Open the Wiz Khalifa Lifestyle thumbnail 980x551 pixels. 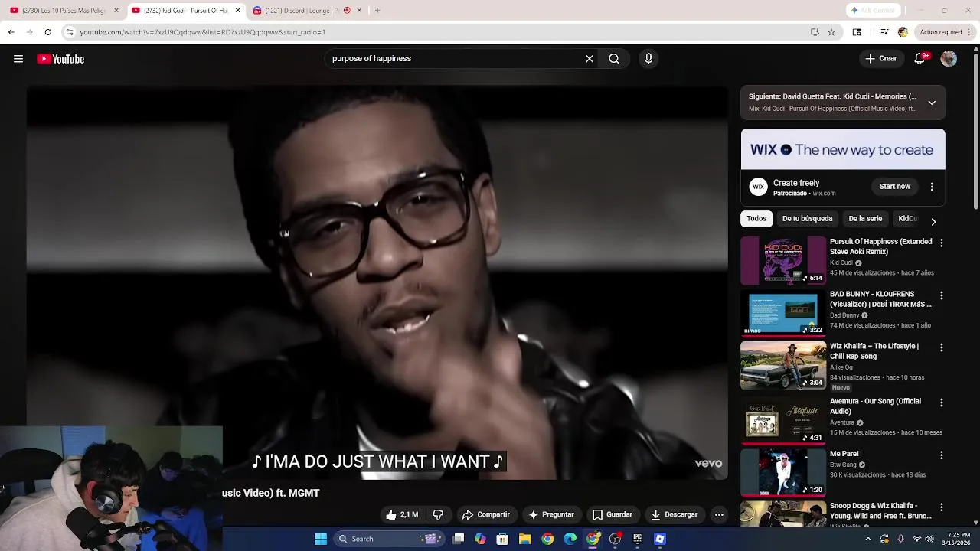tap(783, 366)
